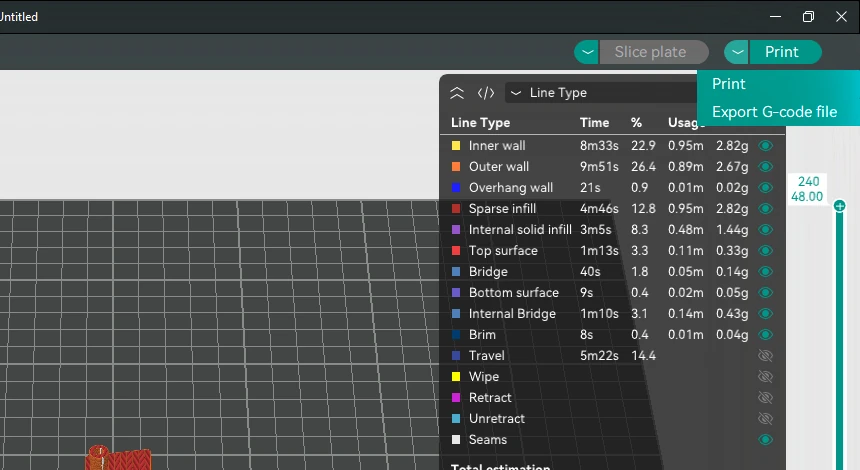Minimize the application window
Screen dimensions: 860x470
[775, 17]
